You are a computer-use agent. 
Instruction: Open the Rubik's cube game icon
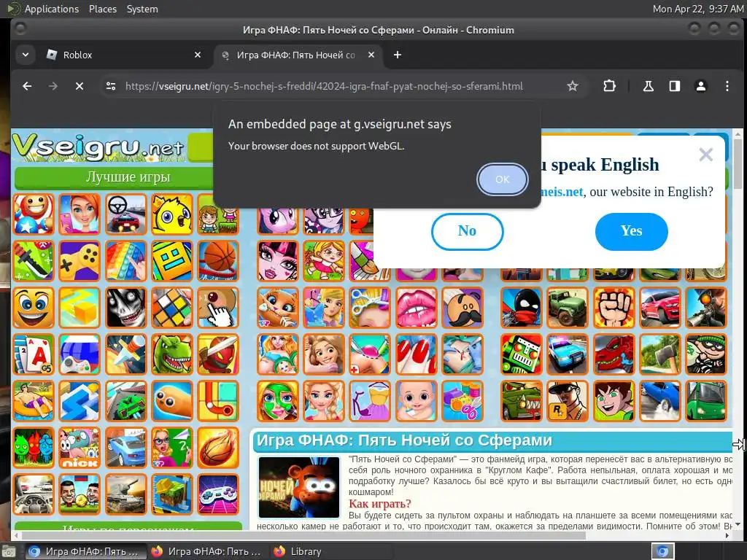click(172, 308)
